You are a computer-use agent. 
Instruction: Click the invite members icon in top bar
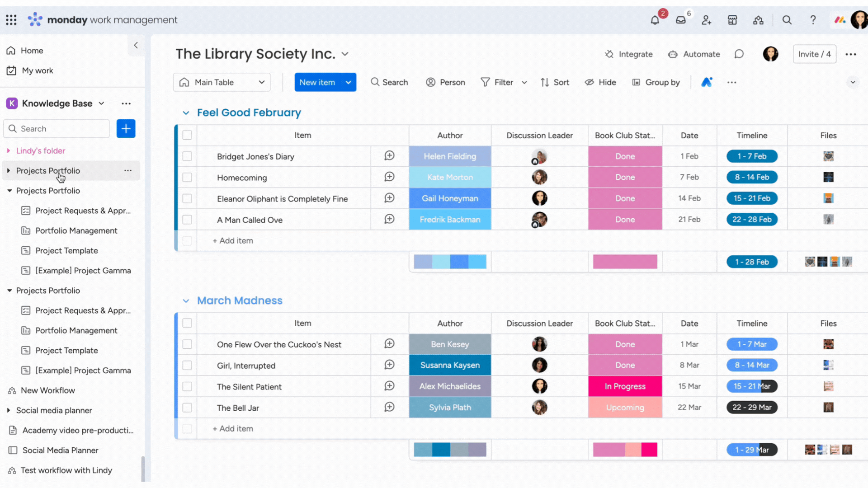click(x=707, y=20)
